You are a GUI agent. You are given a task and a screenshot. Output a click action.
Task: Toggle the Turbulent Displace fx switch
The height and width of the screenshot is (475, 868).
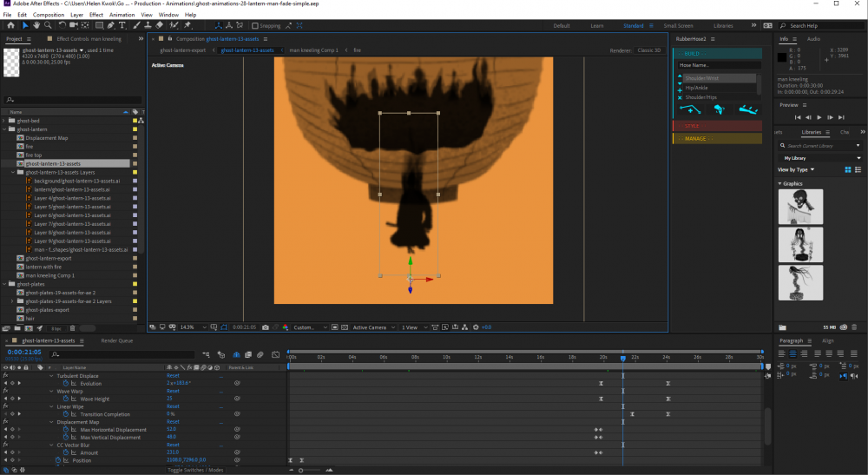(6, 375)
